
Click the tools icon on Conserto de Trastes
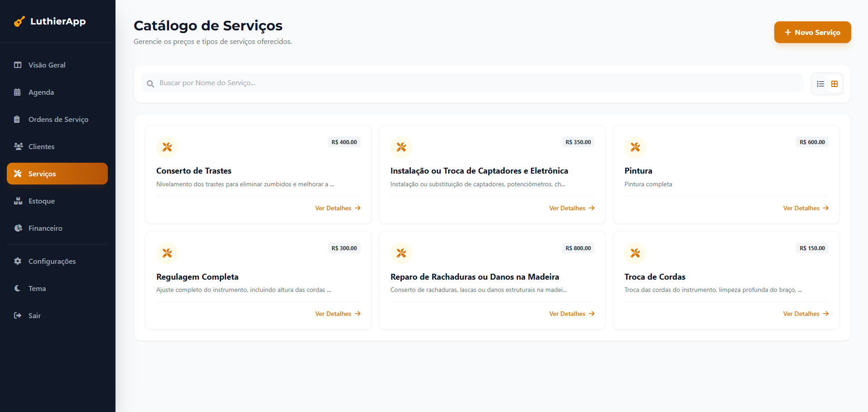tap(167, 147)
